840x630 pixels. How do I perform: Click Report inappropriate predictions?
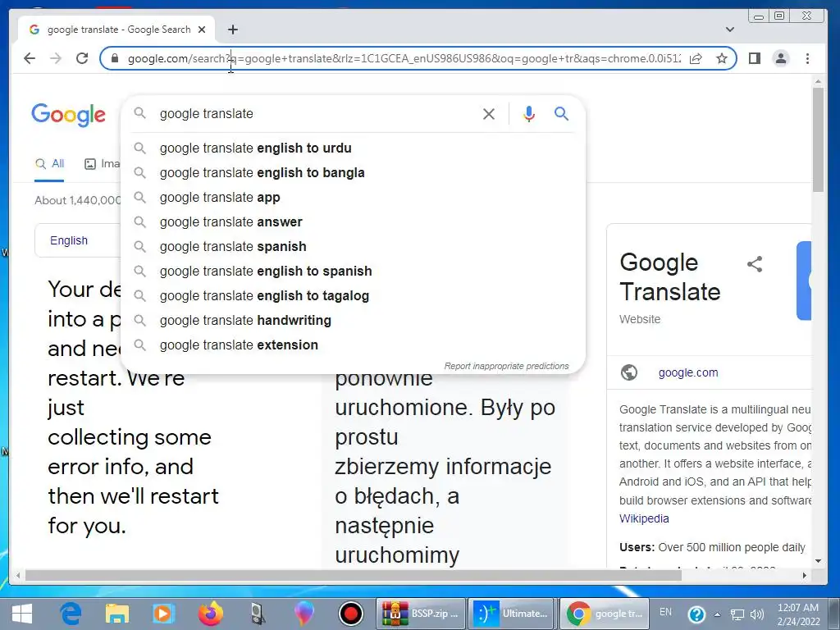pyautogui.click(x=506, y=366)
